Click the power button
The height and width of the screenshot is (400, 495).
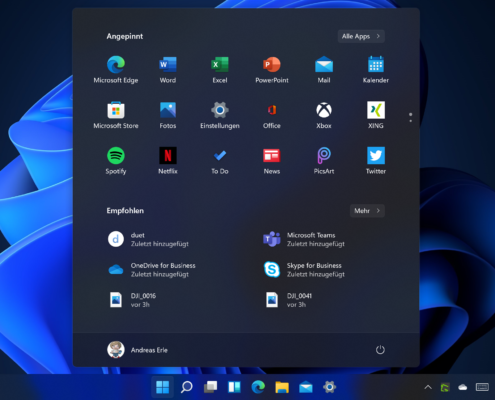(x=380, y=350)
